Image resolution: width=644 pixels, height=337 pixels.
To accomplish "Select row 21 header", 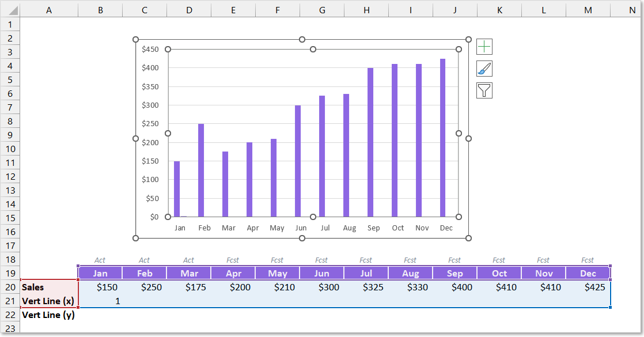I will pyautogui.click(x=10, y=301).
